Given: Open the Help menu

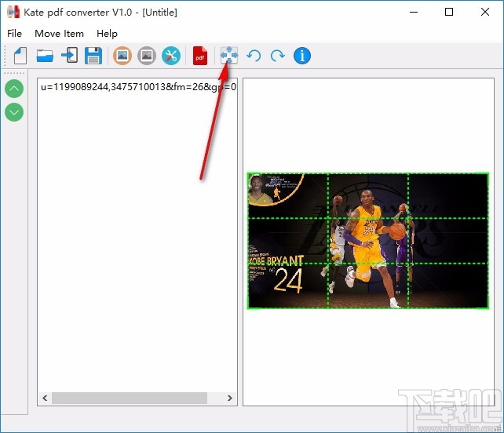Looking at the screenshot, I should (x=107, y=34).
